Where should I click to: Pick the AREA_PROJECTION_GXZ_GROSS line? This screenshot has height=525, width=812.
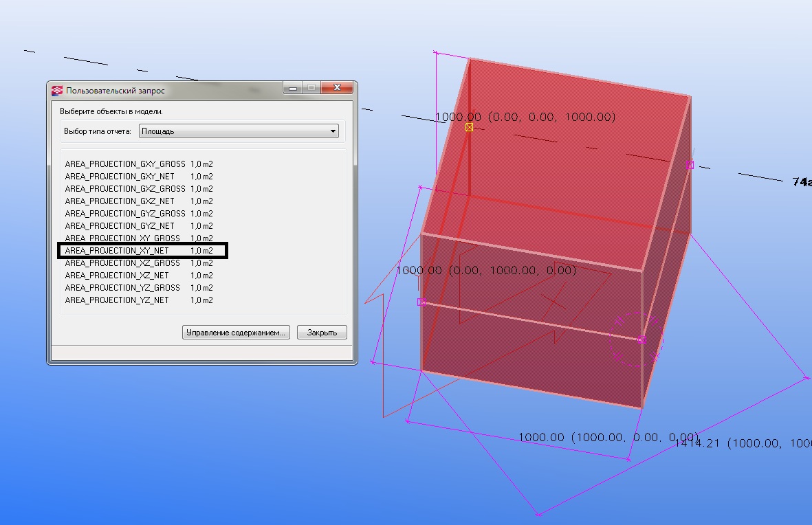click(x=125, y=189)
